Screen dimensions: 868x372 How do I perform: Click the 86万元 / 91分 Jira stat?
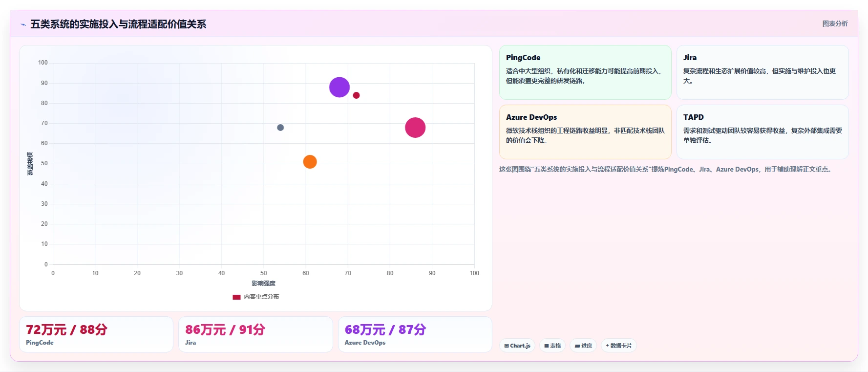[x=255, y=334]
